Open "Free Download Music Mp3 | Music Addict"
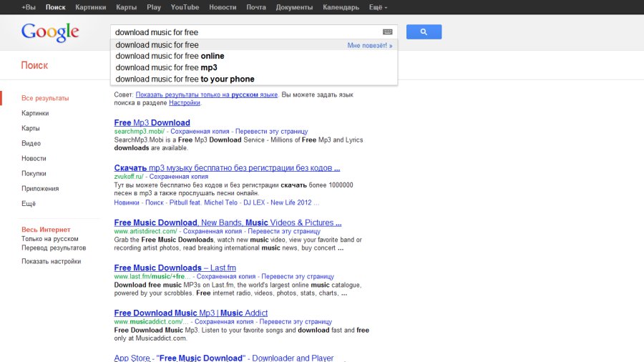 point(191,313)
